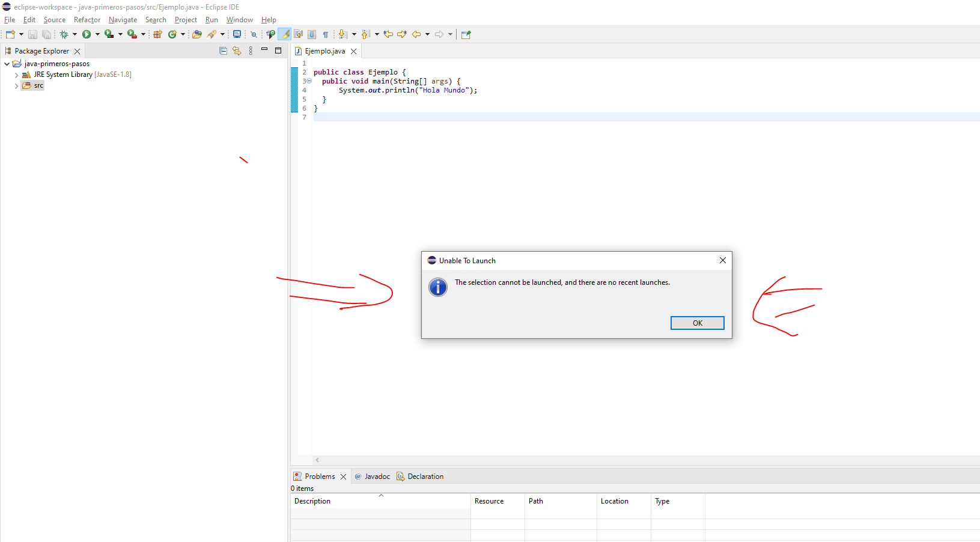This screenshot has height=542, width=980.
Task: Launch Coverage run icon
Action: click(109, 34)
